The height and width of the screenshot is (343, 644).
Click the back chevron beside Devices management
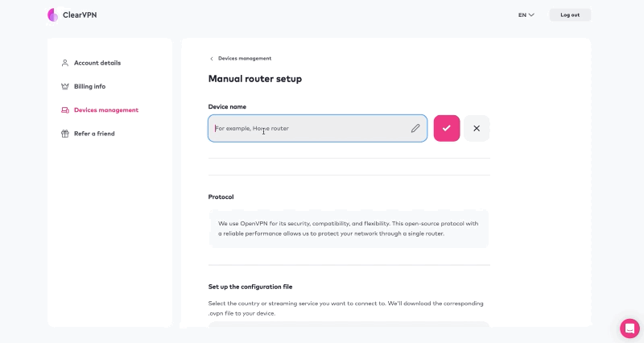[212, 59]
